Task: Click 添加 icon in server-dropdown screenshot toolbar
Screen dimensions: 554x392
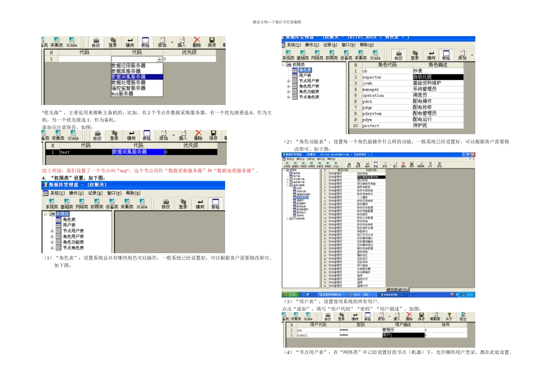Action: pyautogui.click(x=162, y=43)
